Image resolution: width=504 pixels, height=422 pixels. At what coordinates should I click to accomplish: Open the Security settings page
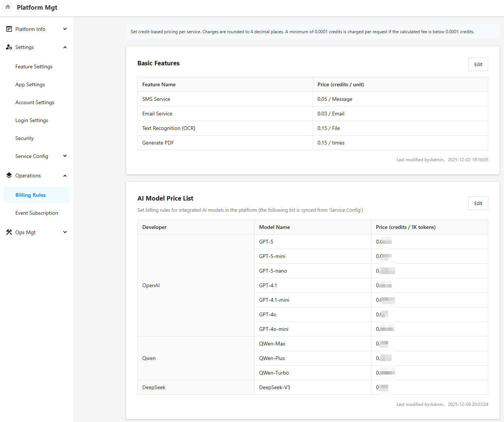click(25, 138)
